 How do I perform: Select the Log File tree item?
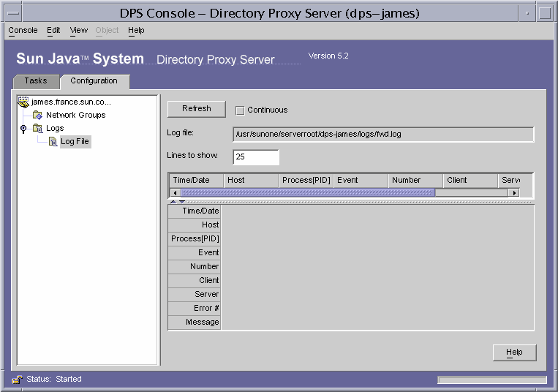pos(75,142)
